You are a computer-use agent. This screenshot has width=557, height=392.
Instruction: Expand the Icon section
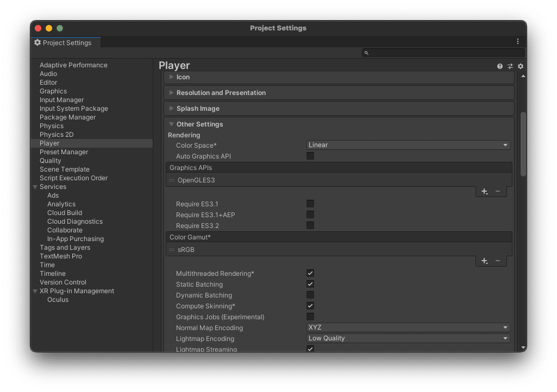[171, 77]
